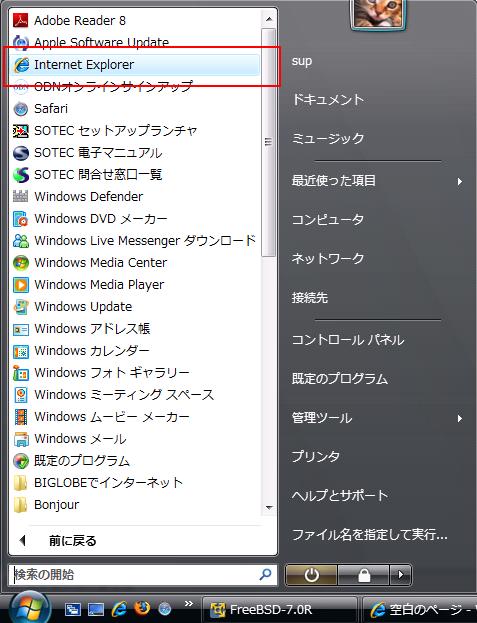Open Windows ミーティング スペース icon
Image resolution: width=477 pixels, height=623 pixels.
tap(20, 395)
